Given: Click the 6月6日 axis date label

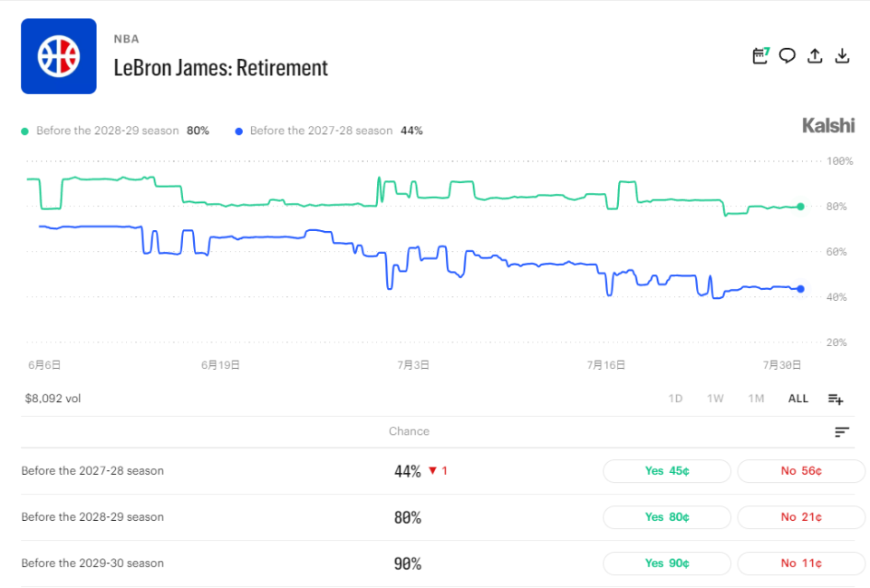Looking at the screenshot, I should 44,365.
